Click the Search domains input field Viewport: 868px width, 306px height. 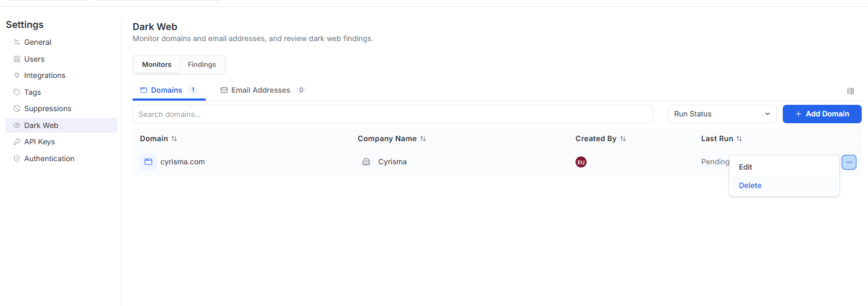(x=393, y=114)
